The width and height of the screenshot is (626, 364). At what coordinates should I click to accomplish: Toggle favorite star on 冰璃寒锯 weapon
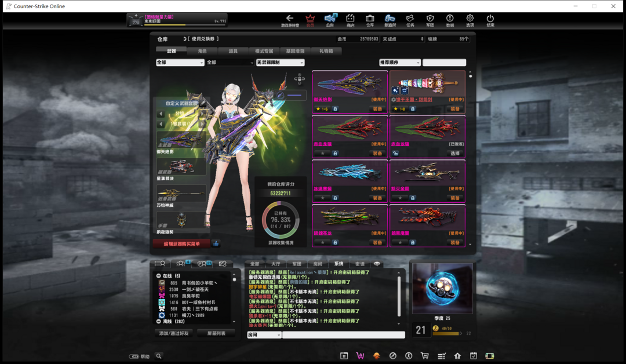[323, 198]
